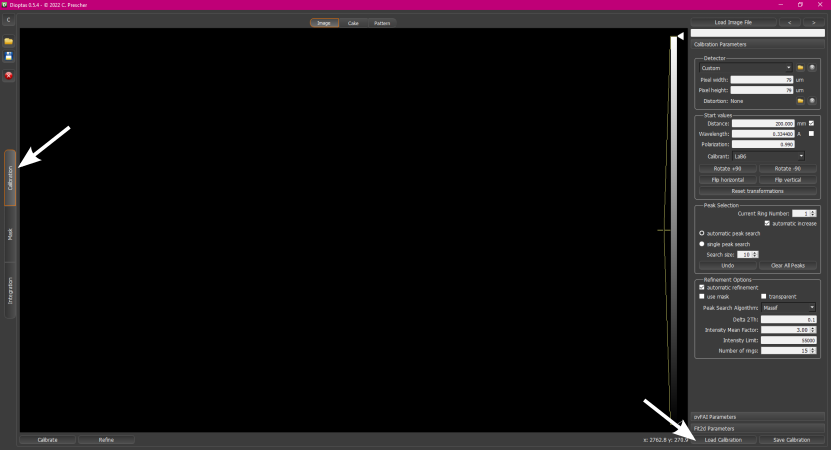This screenshot has height=450, width=831.
Task: Click the Calibrate button
Action: [48, 440]
